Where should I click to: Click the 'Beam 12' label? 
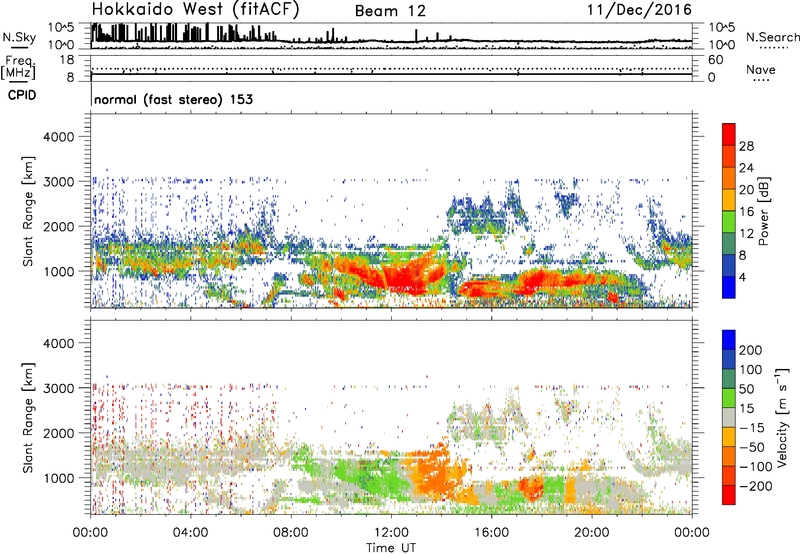click(x=390, y=11)
